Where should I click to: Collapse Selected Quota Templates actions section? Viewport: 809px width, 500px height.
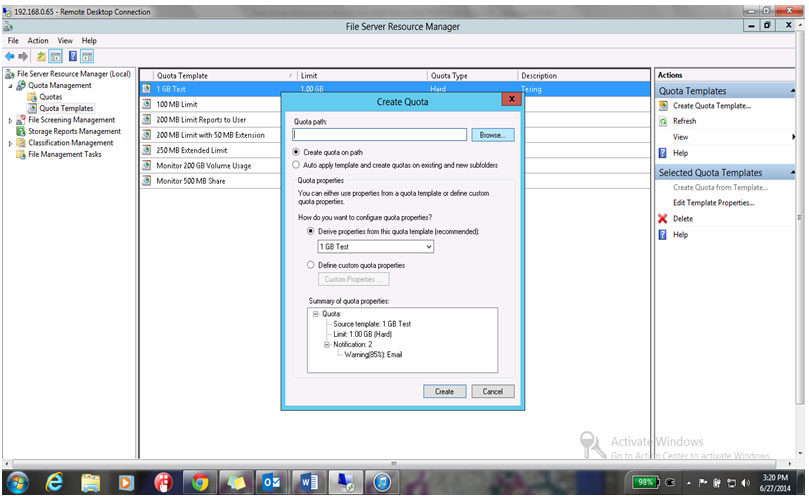pos(792,172)
